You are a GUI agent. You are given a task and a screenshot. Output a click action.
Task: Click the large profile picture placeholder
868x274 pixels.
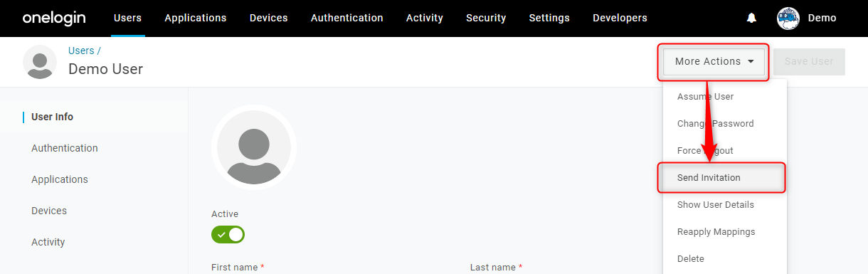click(x=253, y=147)
